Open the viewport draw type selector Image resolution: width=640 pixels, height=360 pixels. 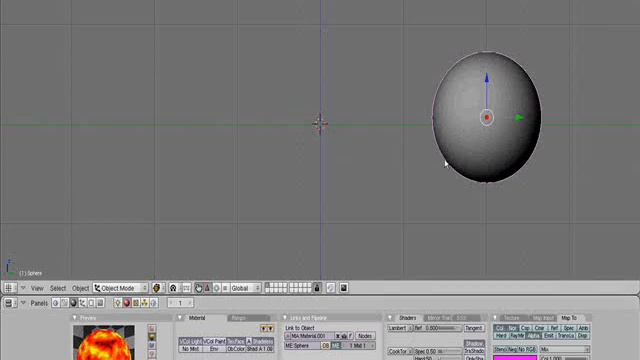click(157, 288)
